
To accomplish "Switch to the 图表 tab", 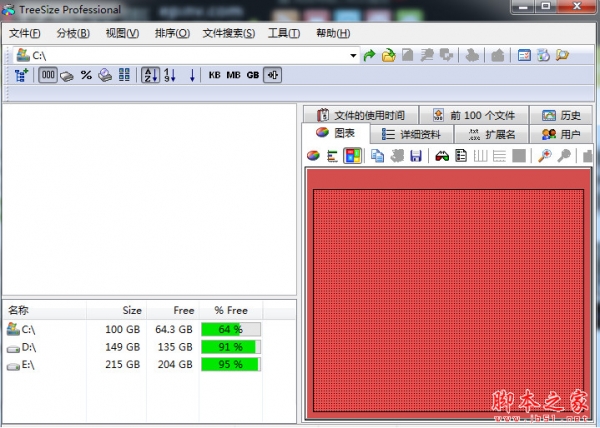I will (336, 133).
